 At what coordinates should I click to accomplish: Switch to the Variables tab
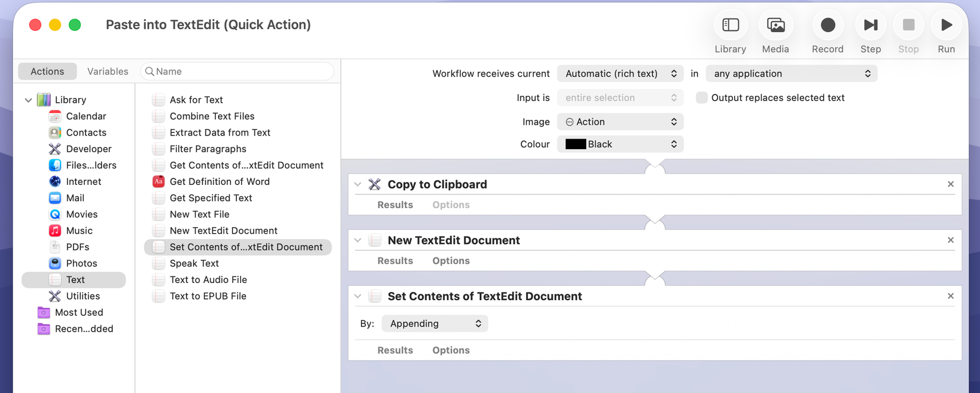pos(108,71)
